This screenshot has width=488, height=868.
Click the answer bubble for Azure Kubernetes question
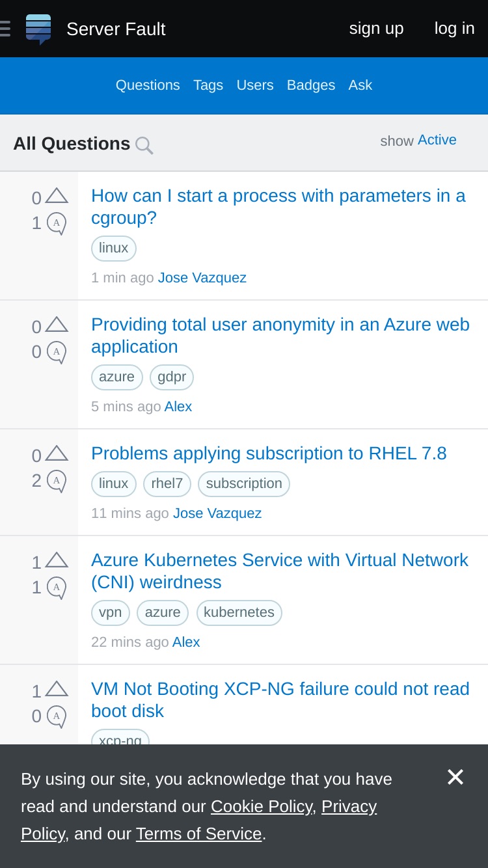pos(57,588)
